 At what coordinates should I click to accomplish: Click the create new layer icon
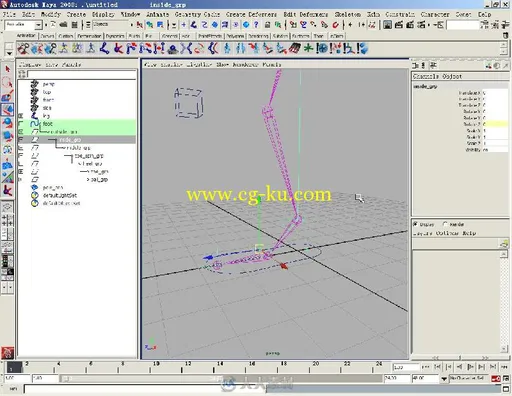coord(504,244)
